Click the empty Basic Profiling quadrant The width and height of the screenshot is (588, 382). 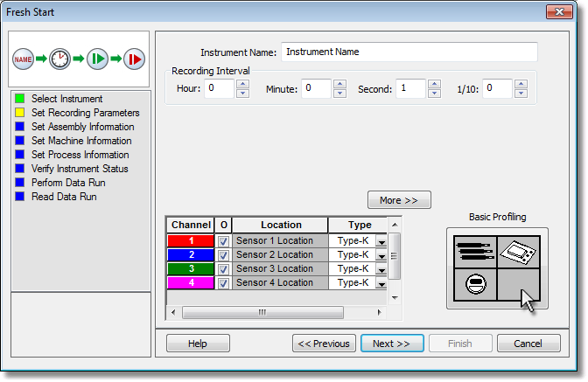tap(519, 284)
